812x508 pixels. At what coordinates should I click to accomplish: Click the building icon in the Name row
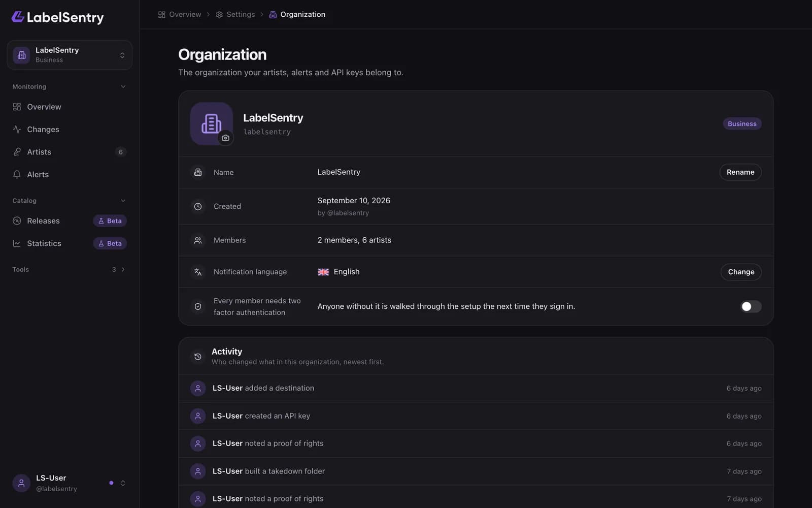click(198, 172)
